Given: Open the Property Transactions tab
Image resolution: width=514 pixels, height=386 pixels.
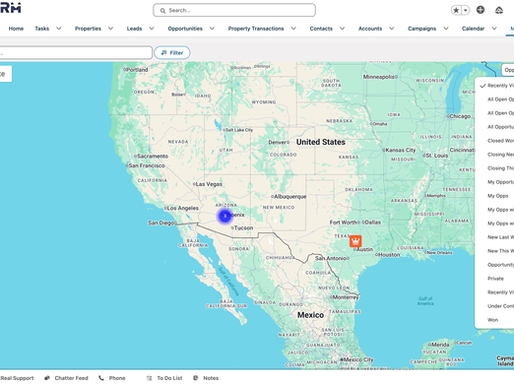Looking at the screenshot, I should pyautogui.click(x=256, y=29).
